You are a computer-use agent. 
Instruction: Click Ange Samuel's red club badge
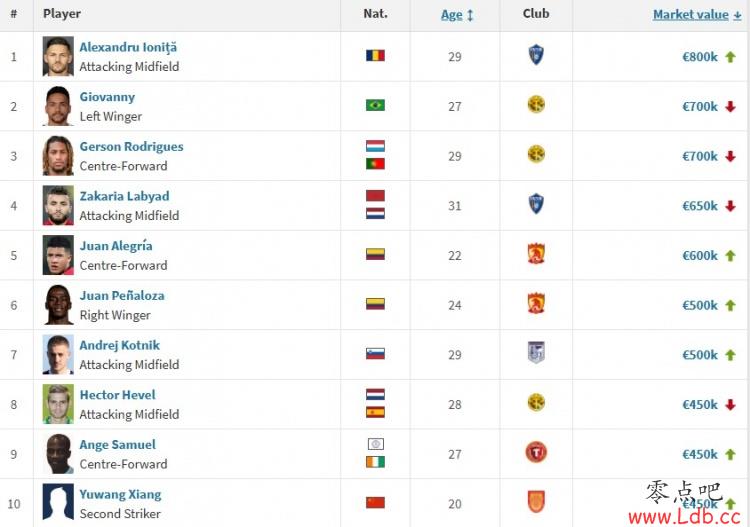click(536, 452)
